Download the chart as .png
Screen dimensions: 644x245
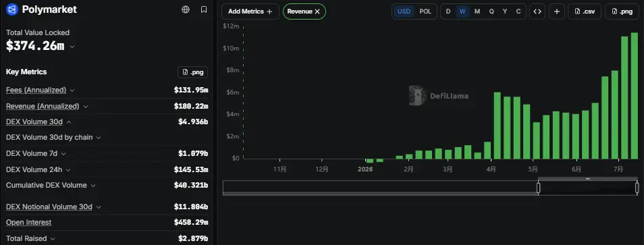(622, 11)
